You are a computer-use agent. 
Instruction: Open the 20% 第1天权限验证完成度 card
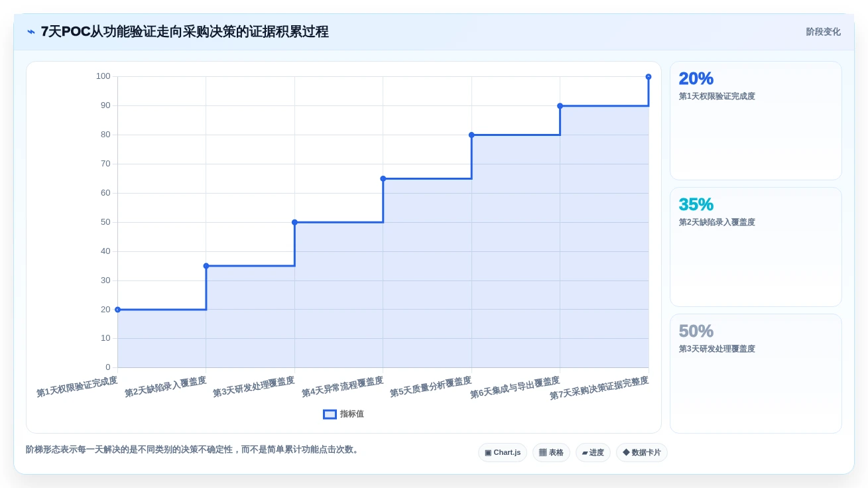(x=756, y=121)
